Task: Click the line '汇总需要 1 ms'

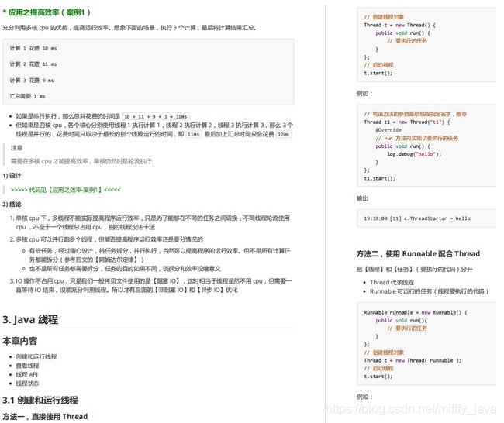Action: [x=28, y=96]
